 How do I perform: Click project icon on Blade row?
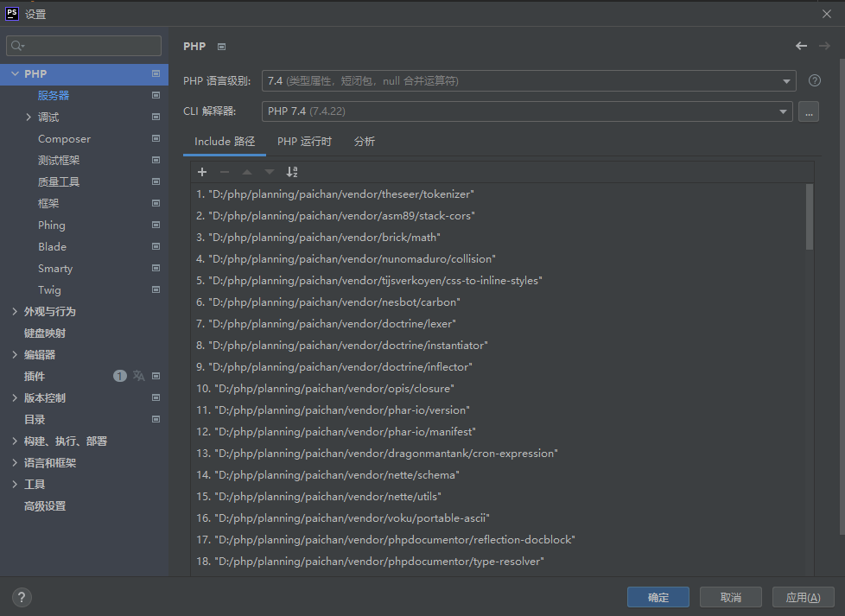click(x=156, y=246)
